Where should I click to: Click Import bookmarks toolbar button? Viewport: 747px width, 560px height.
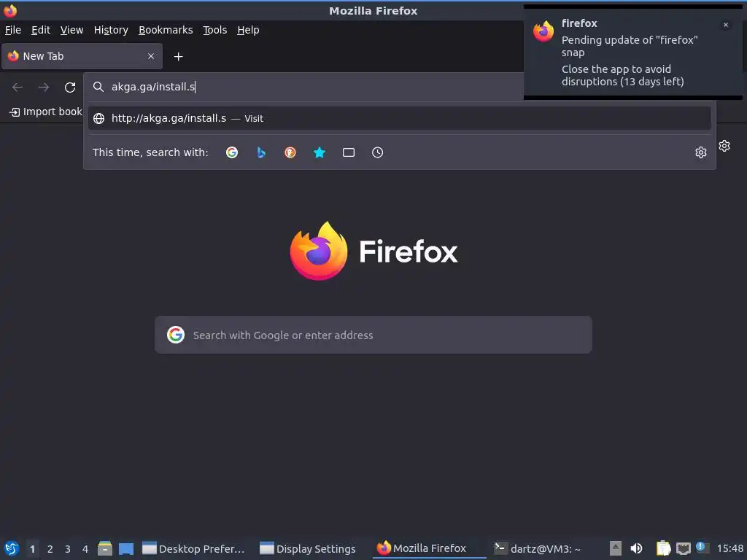tap(46, 112)
